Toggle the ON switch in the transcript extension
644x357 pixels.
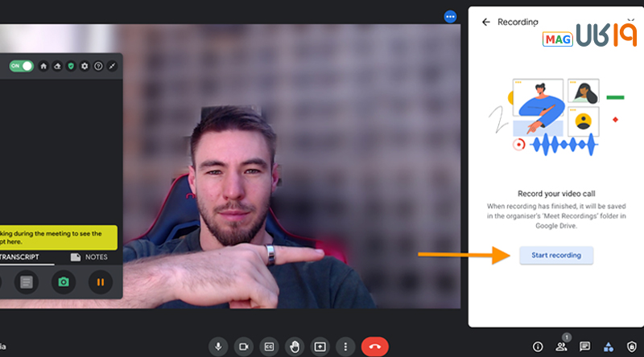coord(22,66)
